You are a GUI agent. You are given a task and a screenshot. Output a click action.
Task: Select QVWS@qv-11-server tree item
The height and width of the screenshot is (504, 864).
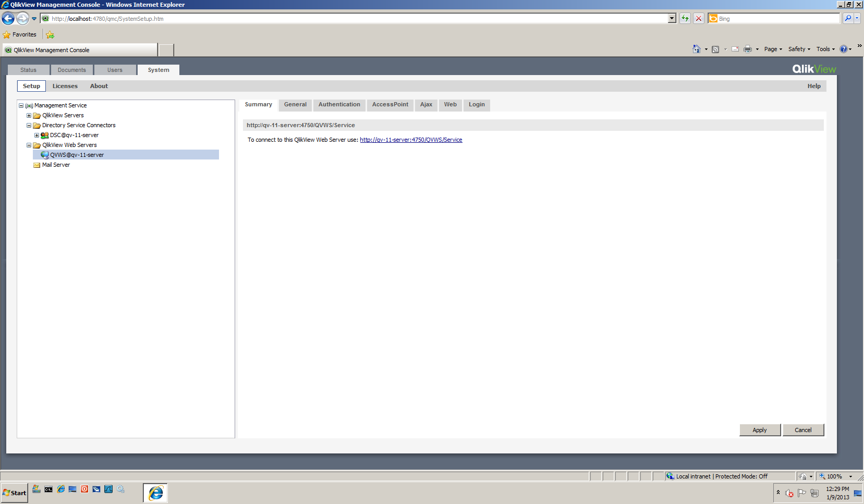126,155
